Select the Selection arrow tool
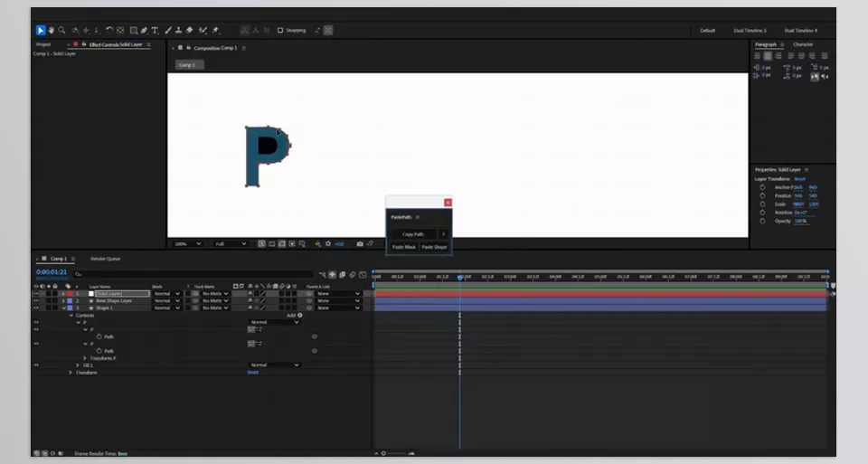Screen dimensions: 868x464 click(x=41, y=31)
